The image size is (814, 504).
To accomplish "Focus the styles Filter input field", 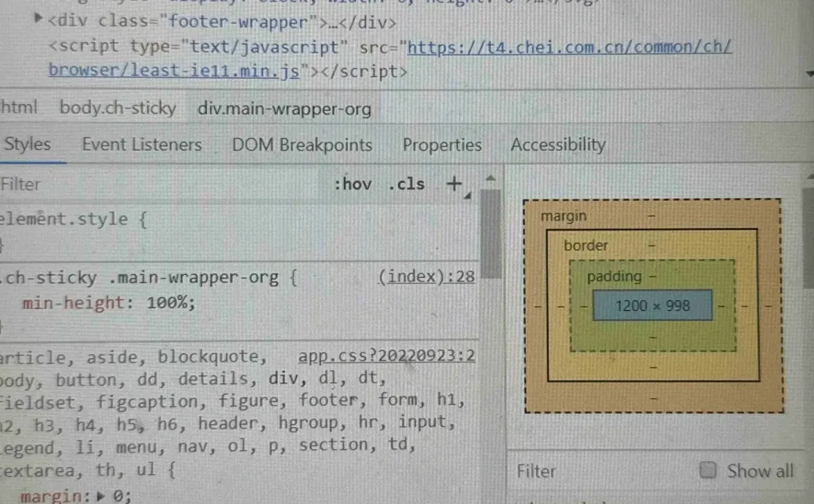I will click(158, 185).
